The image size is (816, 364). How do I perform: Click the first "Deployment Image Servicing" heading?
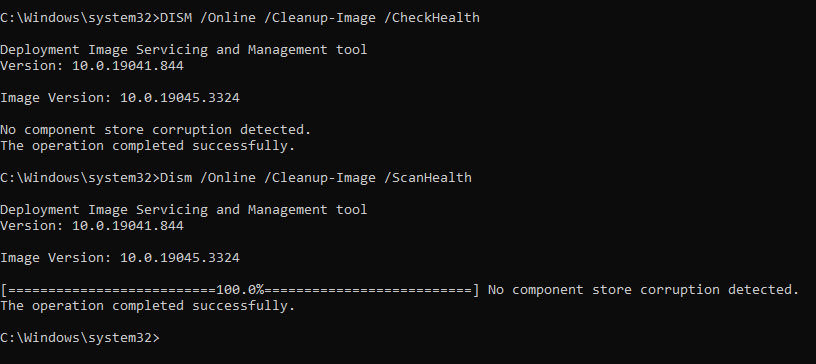tap(184, 49)
